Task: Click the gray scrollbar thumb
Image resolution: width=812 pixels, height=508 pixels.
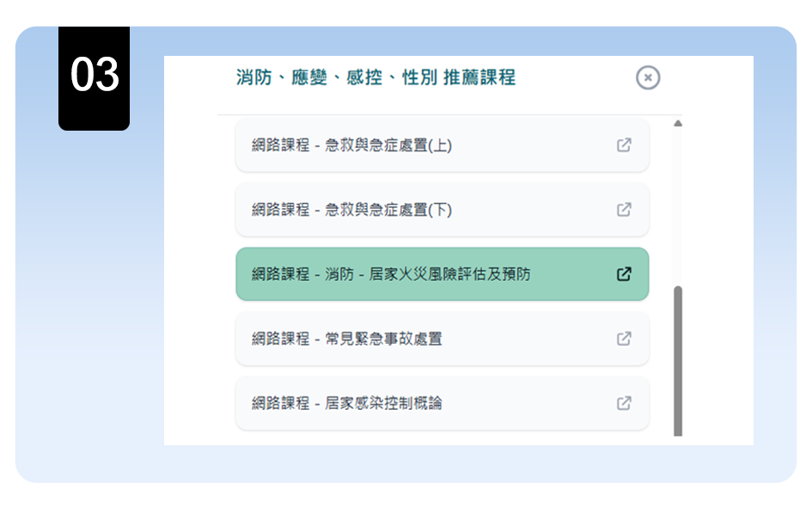Action: click(678, 361)
